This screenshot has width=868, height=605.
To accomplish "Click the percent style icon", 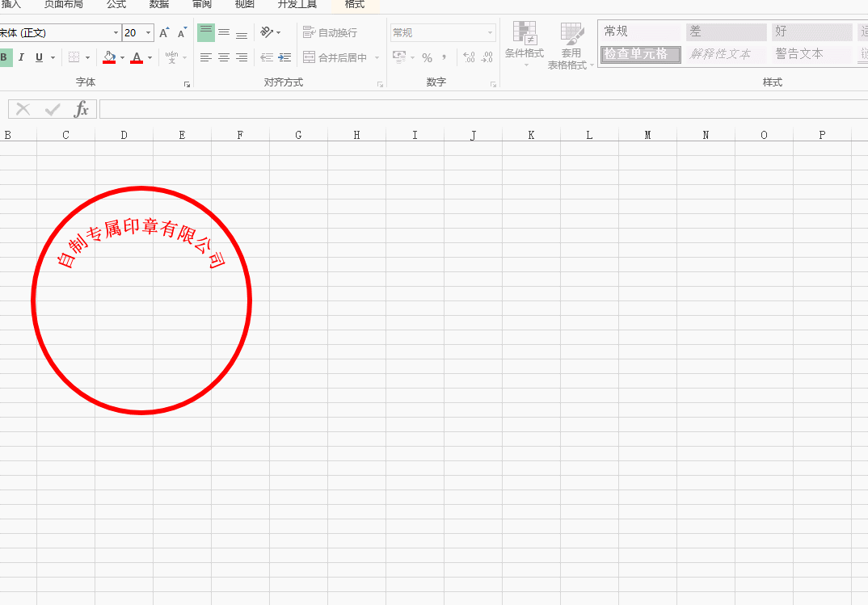I will point(427,58).
